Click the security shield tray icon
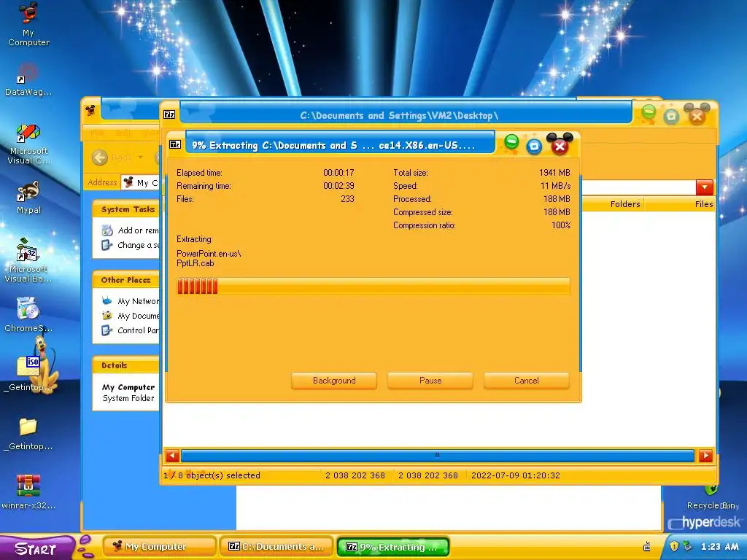 point(674,546)
